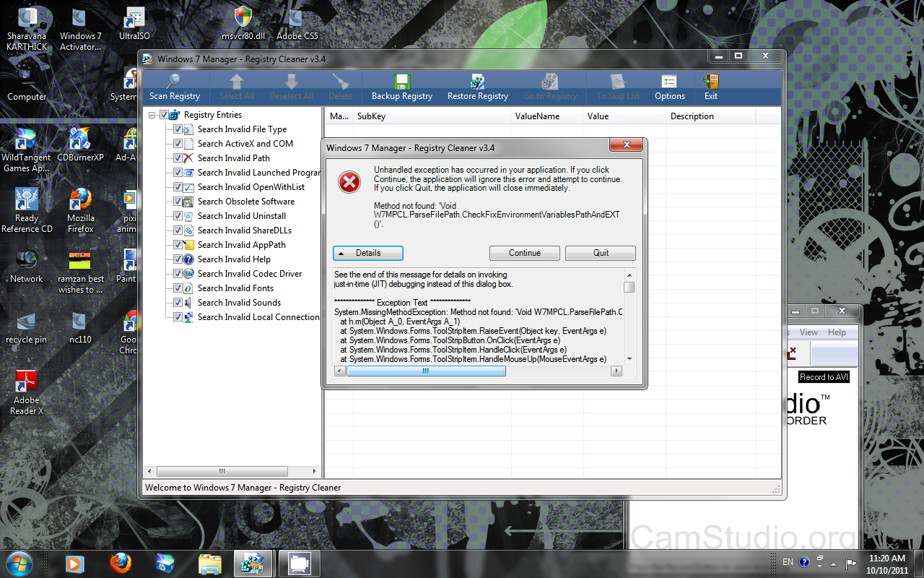Open Backup Registry from the toolbar
The image size is (924, 578).
coord(402,87)
